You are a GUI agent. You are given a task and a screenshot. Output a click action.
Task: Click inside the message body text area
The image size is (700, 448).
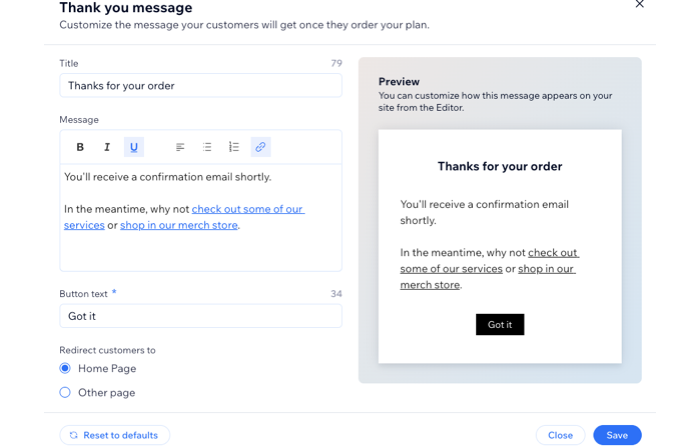click(200, 217)
